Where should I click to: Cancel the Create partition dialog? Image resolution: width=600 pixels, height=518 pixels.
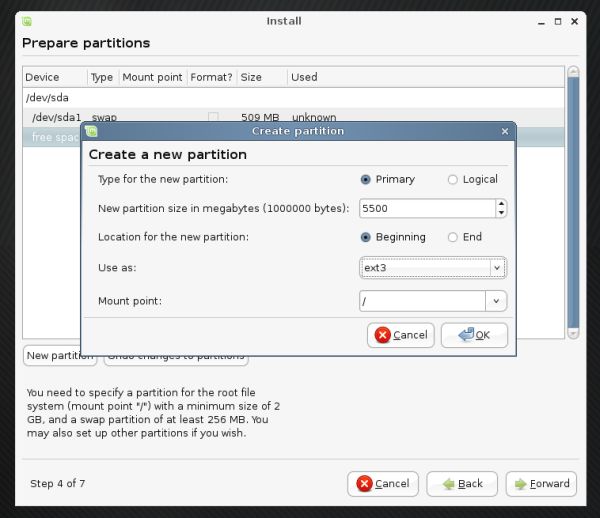401,335
